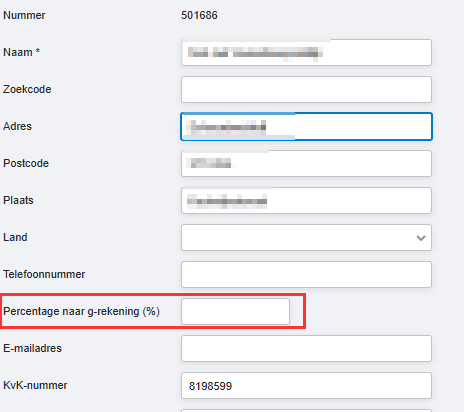Click the E-mailadres label text

(32, 348)
